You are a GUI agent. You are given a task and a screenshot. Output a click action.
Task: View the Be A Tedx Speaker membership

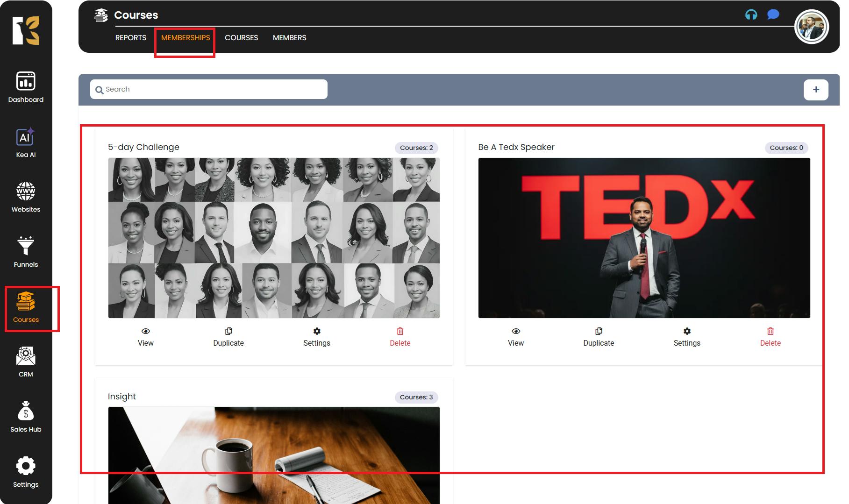click(x=516, y=337)
